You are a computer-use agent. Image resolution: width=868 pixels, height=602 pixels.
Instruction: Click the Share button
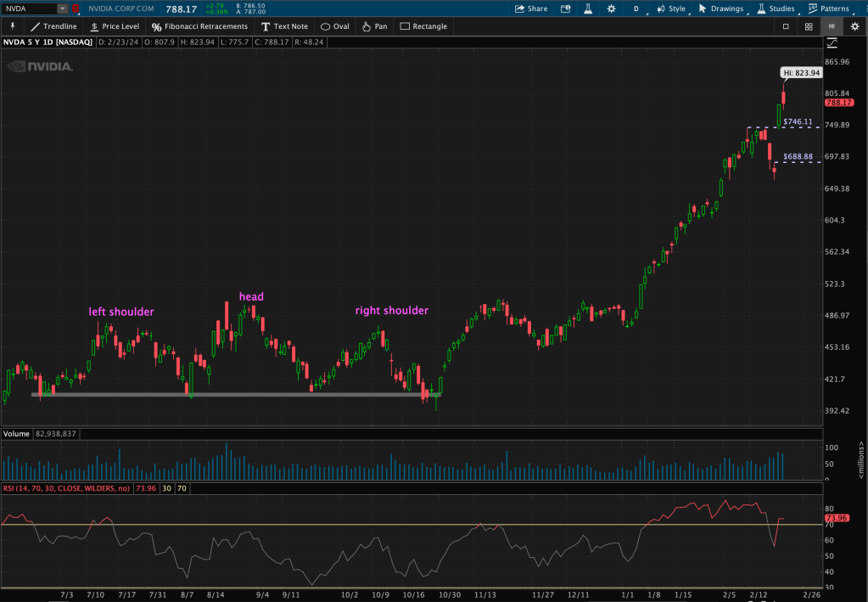coord(531,8)
